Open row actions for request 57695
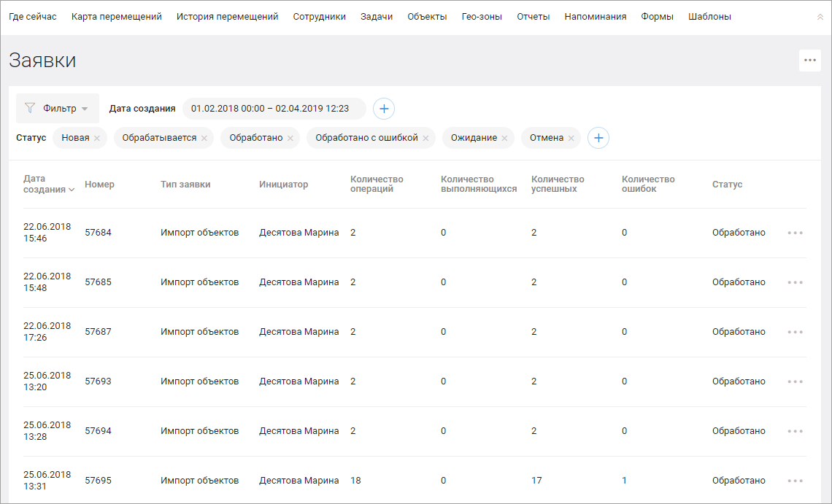This screenshot has width=832, height=504. (x=795, y=481)
